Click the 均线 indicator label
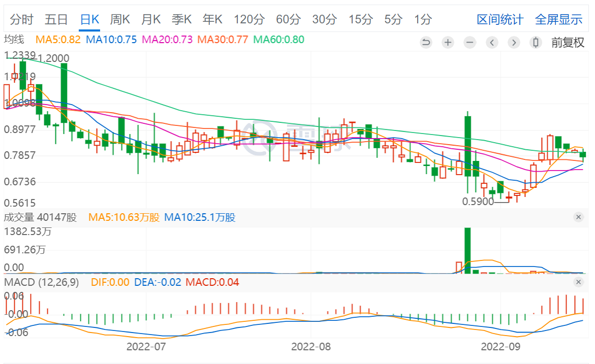The width and height of the screenshot is (595, 364). [14, 40]
